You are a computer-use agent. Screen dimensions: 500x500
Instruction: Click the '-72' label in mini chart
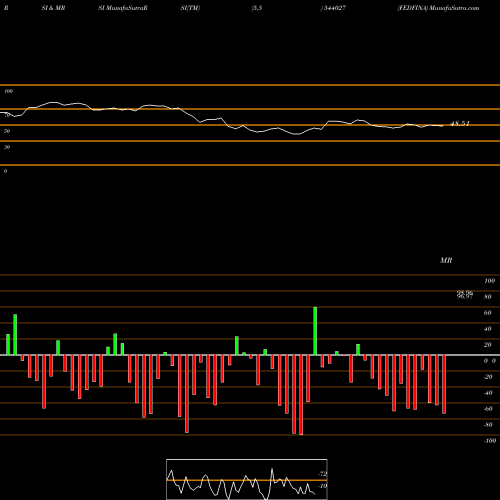(323, 474)
